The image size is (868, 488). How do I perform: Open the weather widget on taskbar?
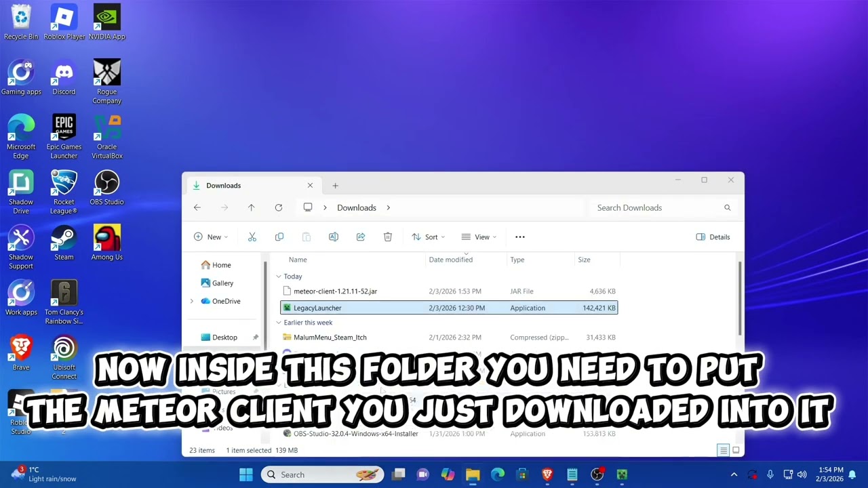click(44, 474)
